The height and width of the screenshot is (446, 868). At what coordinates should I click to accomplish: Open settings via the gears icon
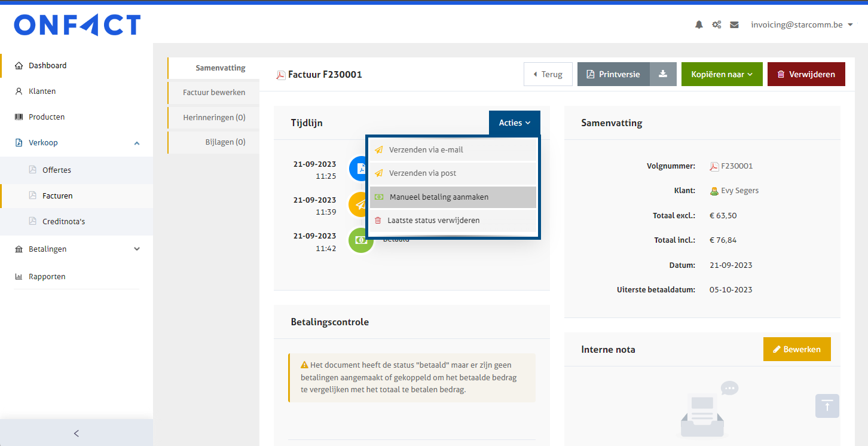(716, 25)
